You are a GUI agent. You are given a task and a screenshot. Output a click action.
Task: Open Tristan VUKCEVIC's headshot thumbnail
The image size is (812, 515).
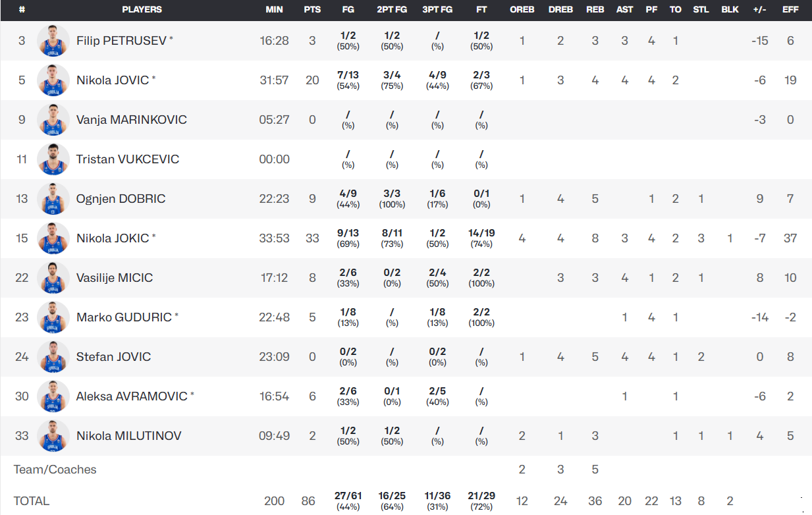click(x=53, y=159)
